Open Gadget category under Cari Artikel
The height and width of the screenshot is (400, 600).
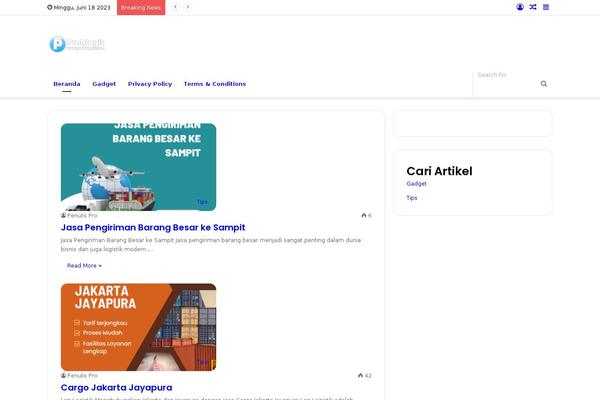pos(416,184)
